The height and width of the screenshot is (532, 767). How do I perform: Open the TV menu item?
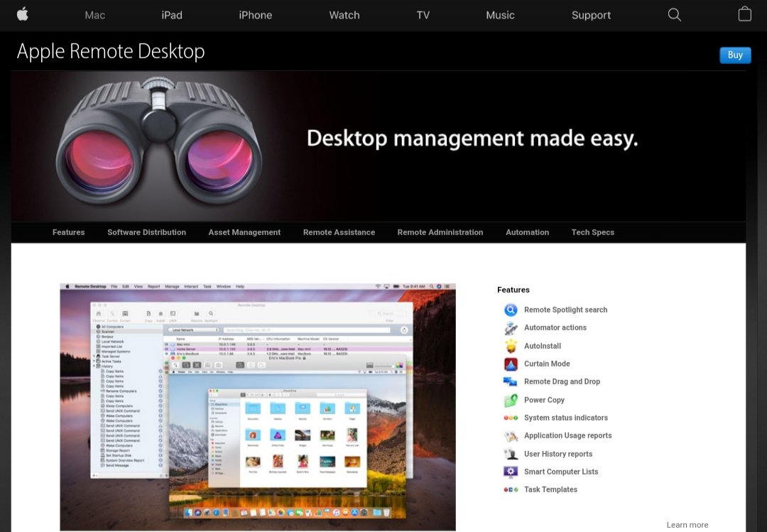pyautogui.click(x=423, y=15)
